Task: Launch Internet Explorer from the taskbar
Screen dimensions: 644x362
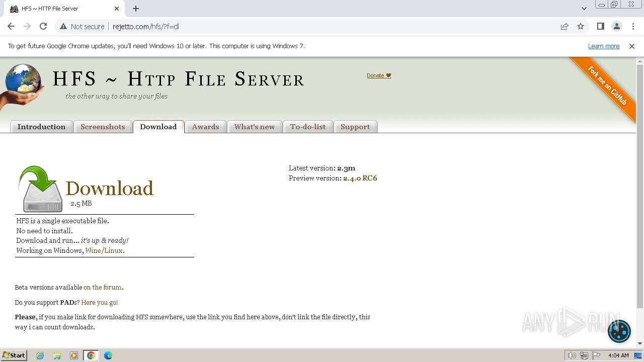Action: click(40, 355)
